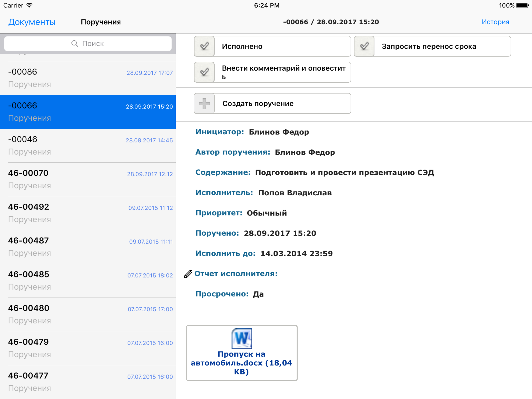Image resolution: width=532 pixels, height=399 pixels.
Task: Choose Запросить перенос срока
Action: (x=432, y=46)
